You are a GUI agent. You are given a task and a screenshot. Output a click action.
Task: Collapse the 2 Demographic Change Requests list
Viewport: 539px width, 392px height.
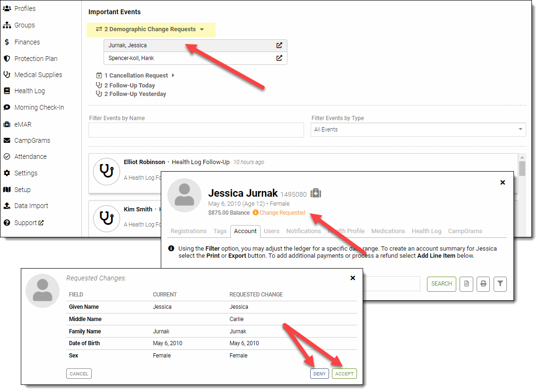point(150,29)
